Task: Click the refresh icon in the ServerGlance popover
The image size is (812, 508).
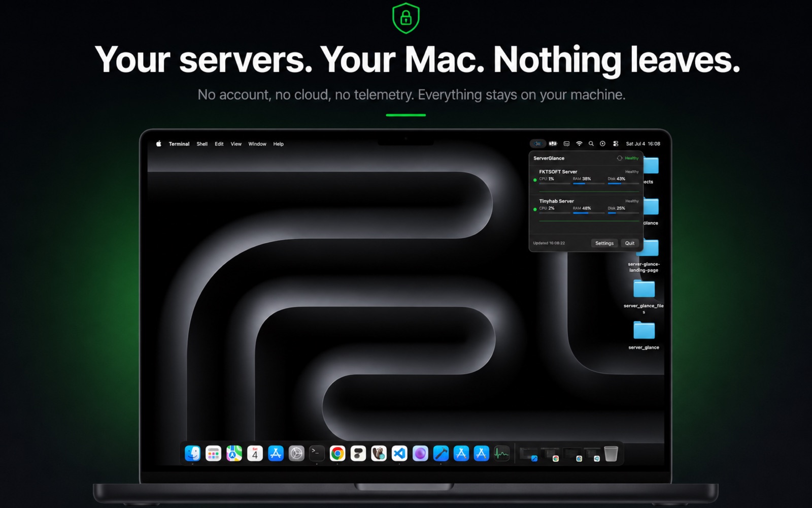Action: point(619,158)
